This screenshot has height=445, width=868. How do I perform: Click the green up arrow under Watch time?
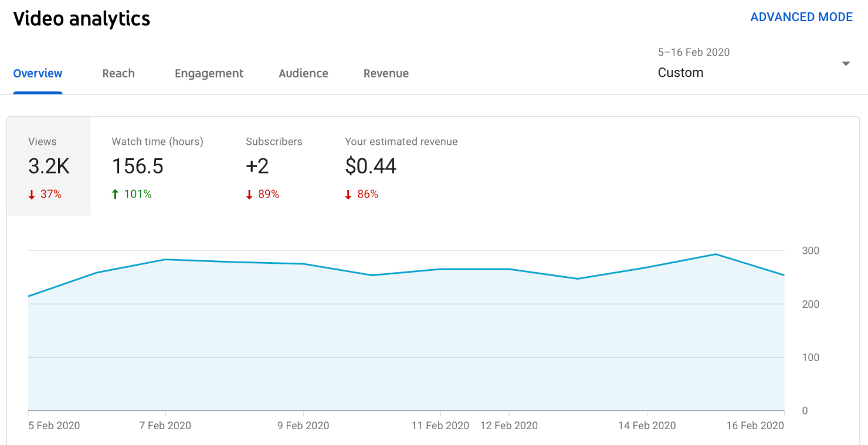116,194
